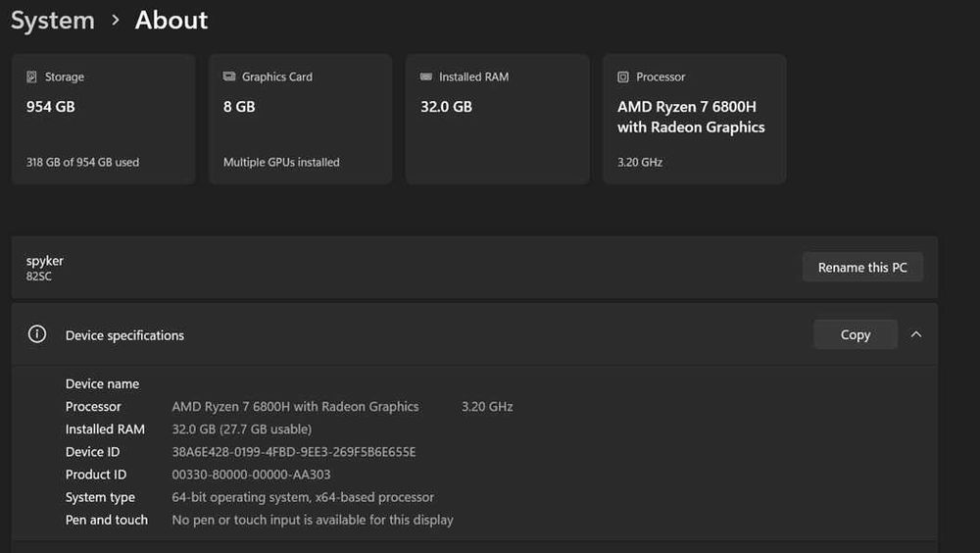Click the 'Product ID' label
Viewport: 980px width, 553px height.
pyautogui.click(x=96, y=475)
